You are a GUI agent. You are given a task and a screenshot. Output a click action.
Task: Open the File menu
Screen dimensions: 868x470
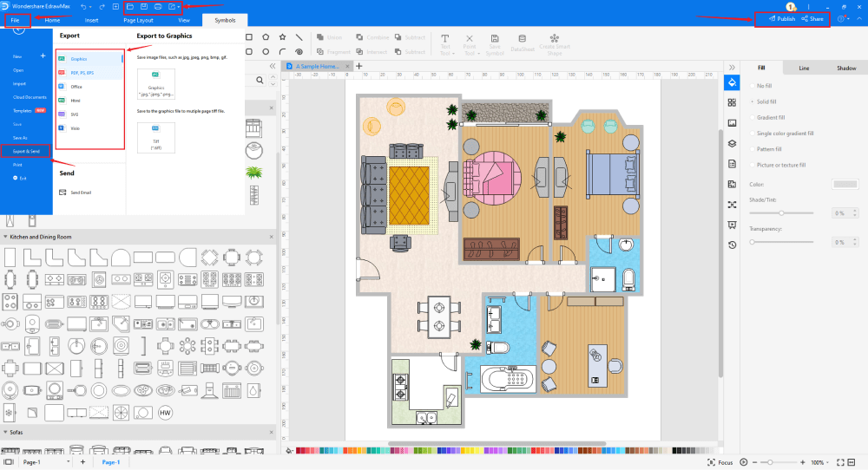coord(16,20)
